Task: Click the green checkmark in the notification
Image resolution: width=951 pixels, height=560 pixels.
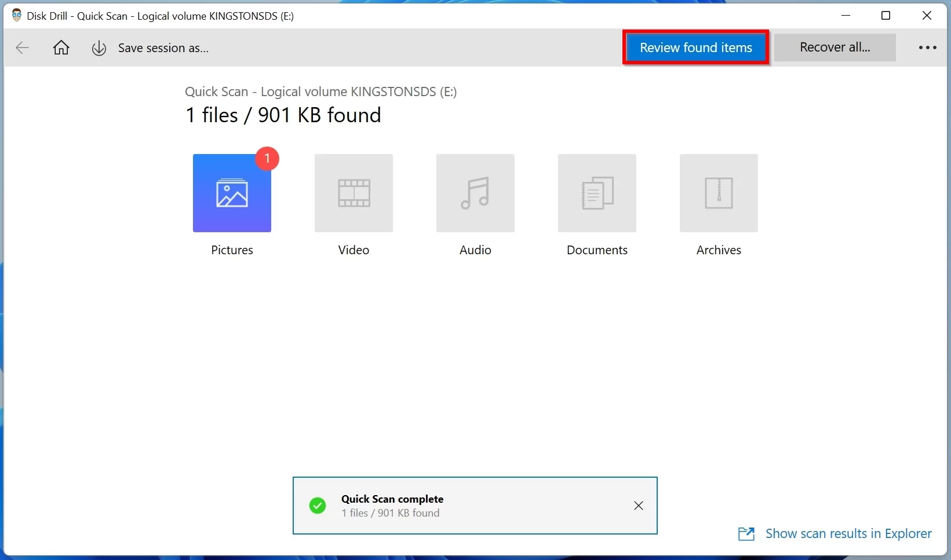Action: pyautogui.click(x=318, y=506)
